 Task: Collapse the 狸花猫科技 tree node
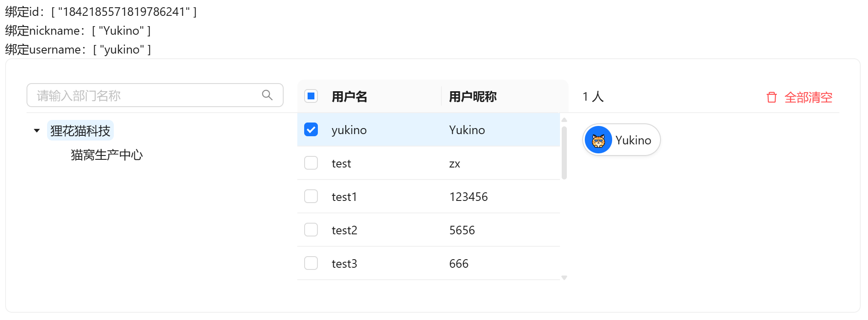point(37,131)
